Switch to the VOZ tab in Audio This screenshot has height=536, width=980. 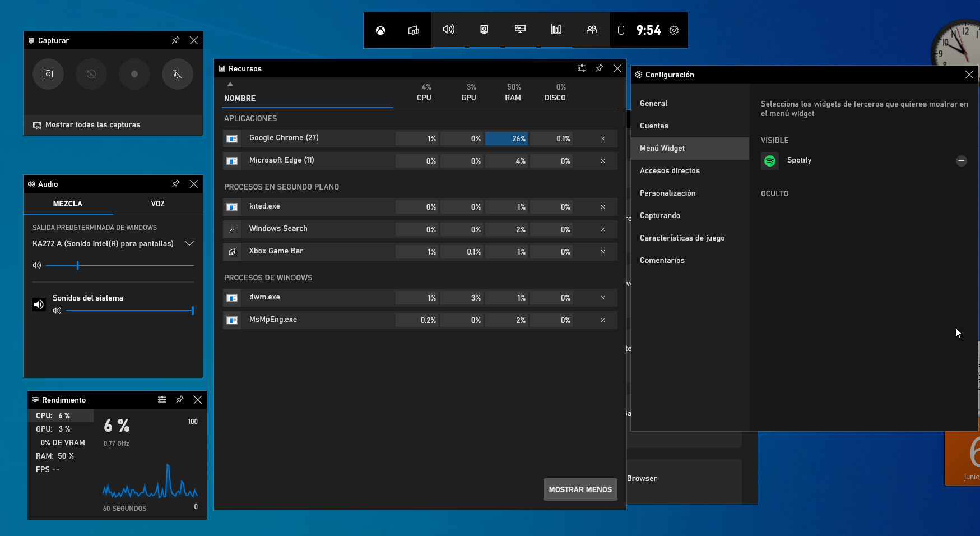(157, 204)
